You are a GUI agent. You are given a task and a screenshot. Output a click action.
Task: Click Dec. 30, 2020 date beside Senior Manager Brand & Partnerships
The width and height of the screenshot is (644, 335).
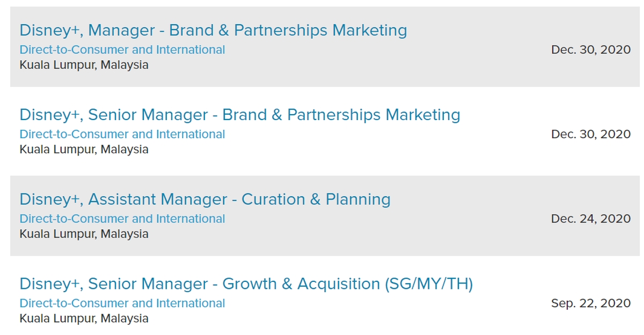590,134
